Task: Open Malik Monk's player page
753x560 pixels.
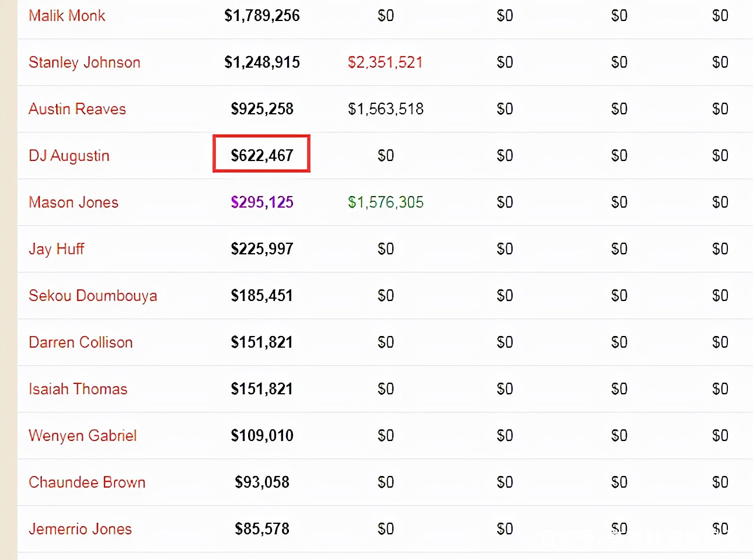Action: coord(67,16)
